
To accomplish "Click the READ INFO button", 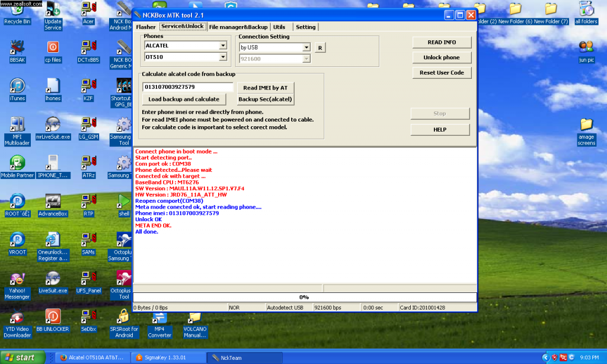I will coord(442,43).
